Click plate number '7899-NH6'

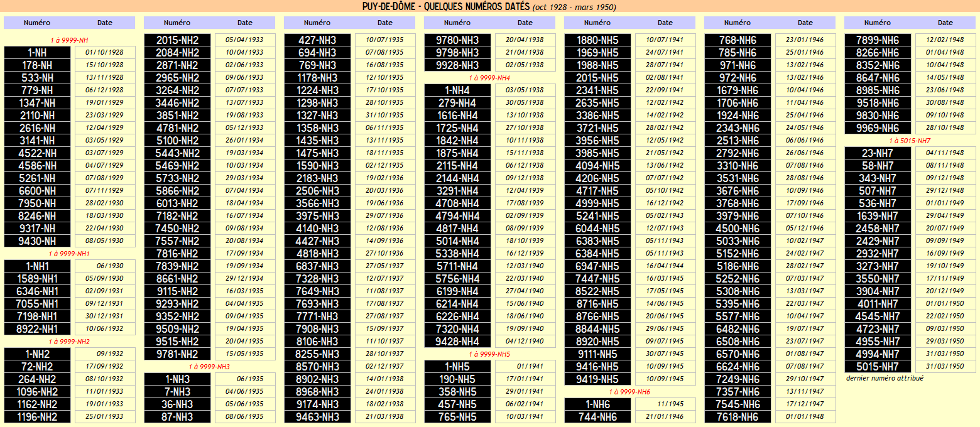pyautogui.click(x=878, y=40)
